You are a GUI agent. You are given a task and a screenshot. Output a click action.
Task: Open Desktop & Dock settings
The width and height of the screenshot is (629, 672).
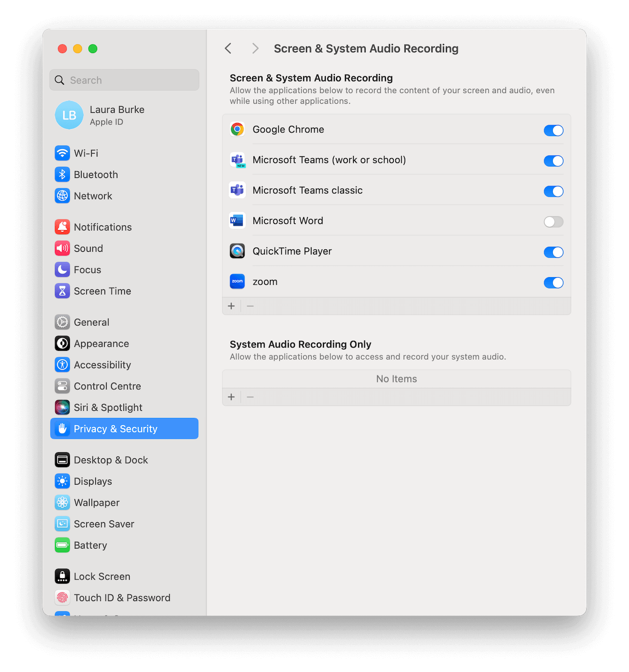(124, 460)
